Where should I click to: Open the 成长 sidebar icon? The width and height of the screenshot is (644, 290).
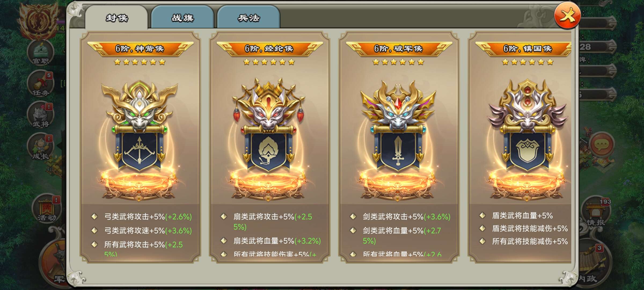pyautogui.click(x=41, y=147)
